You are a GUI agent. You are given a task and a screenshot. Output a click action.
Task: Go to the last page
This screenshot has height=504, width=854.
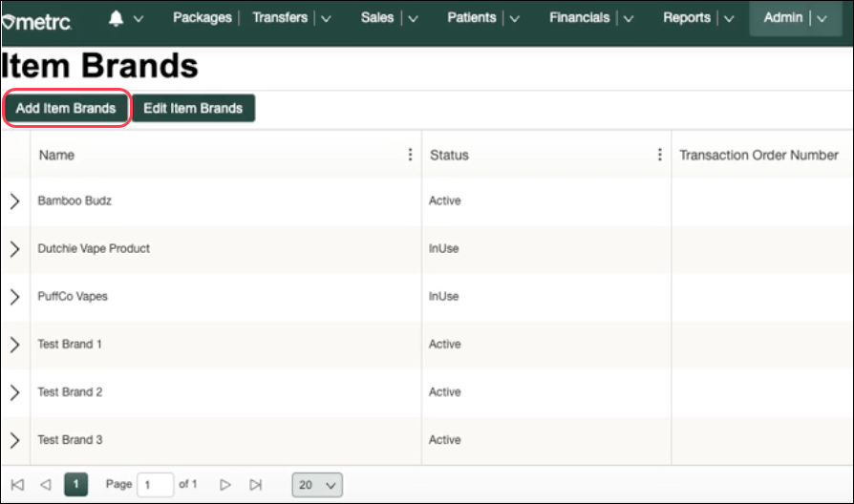click(x=255, y=484)
